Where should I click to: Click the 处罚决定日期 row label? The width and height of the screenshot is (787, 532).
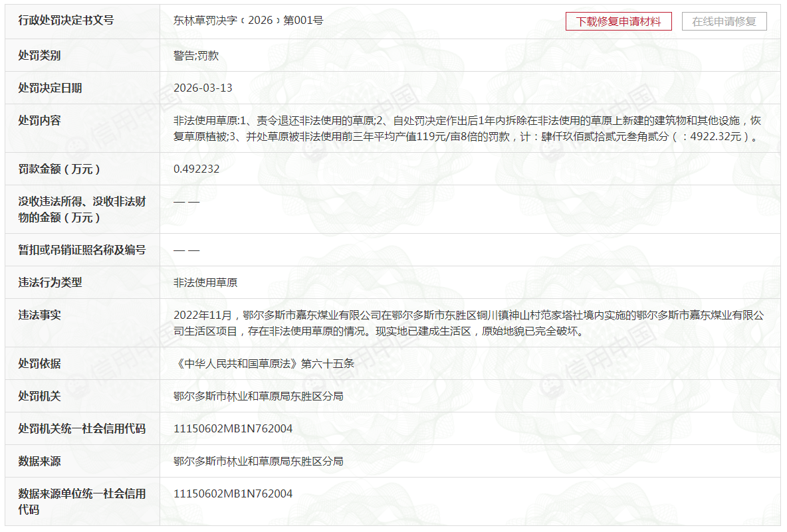click(50, 88)
